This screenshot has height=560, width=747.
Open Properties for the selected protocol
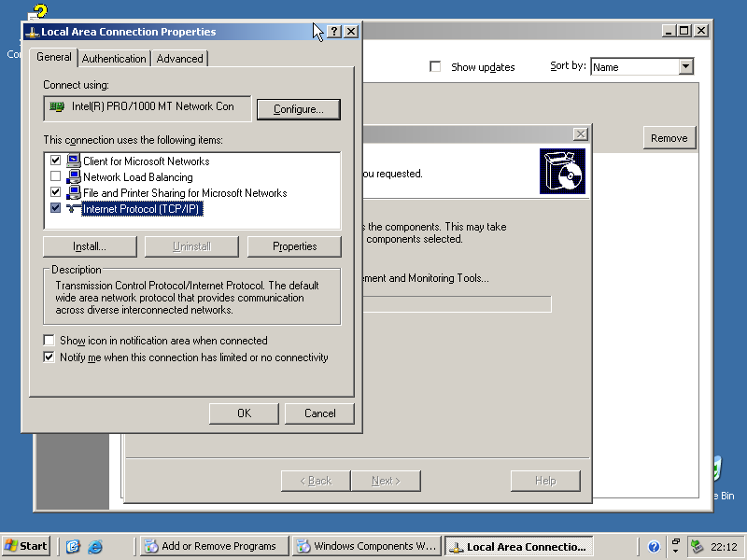tap(294, 246)
